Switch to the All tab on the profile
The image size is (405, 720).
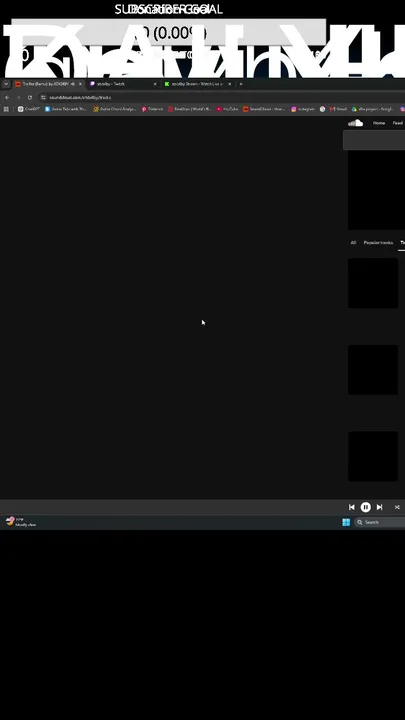353,242
